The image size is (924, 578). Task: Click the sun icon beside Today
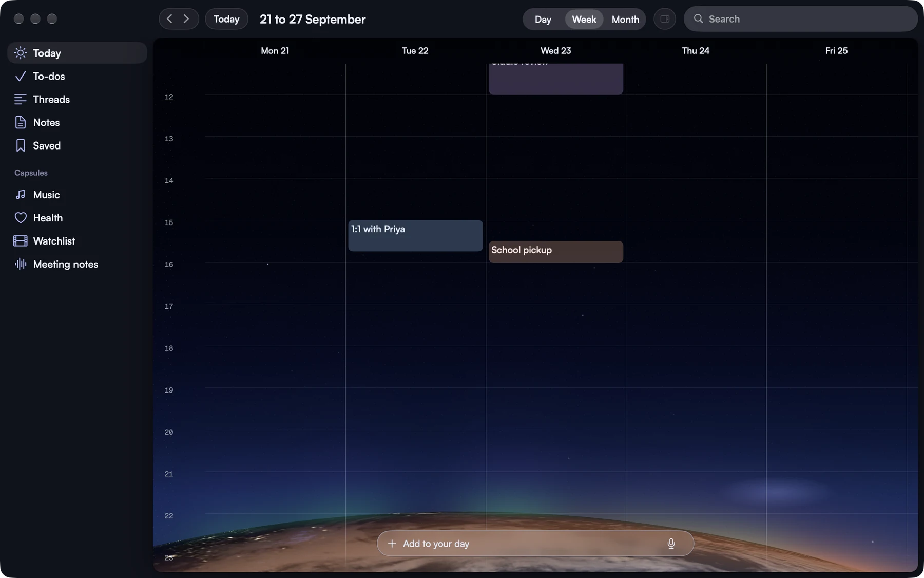(x=21, y=53)
